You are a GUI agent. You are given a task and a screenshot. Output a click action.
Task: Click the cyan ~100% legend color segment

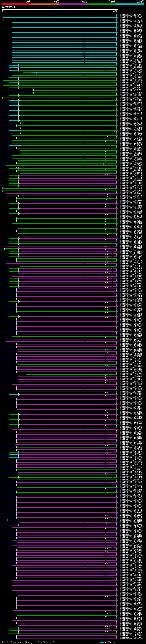(x=130, y=4)
